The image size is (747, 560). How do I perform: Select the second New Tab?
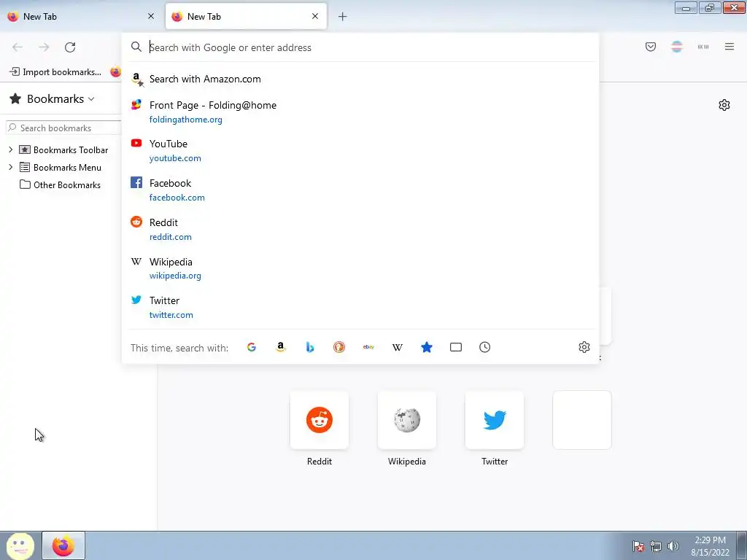(x=245, y=16)
